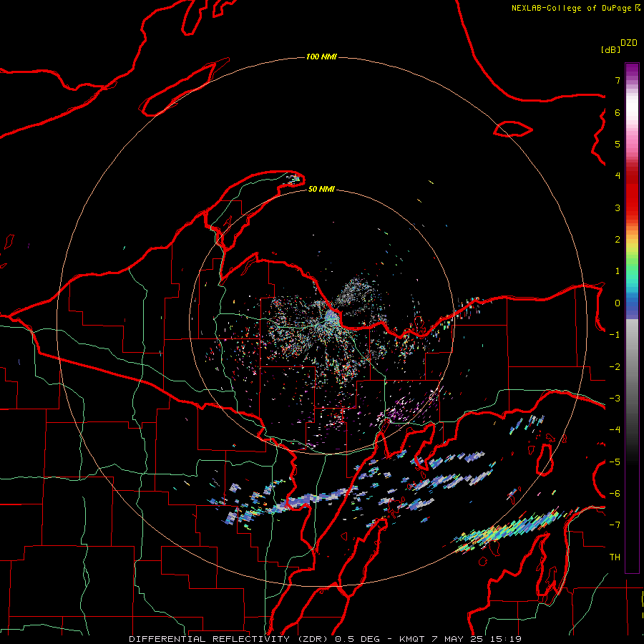Click the 2 value on color scale
644x644 pixels.
[618, 240]
